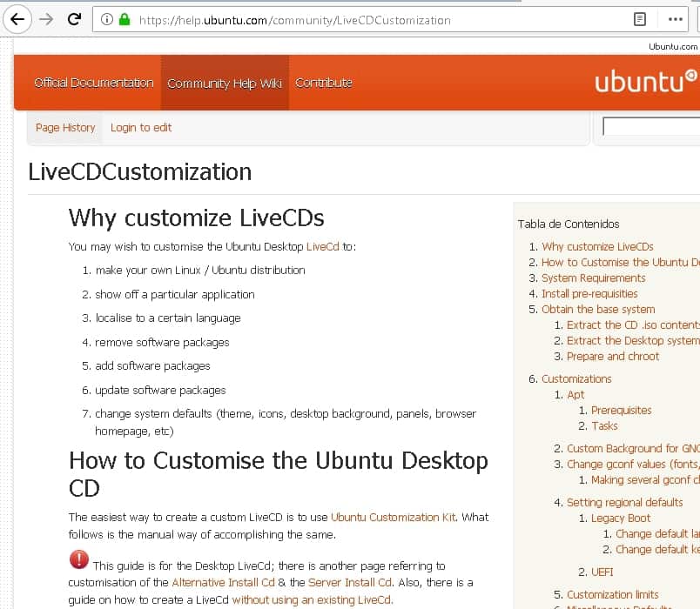Jump to Customizations in contents
Screen dimensions: 700x609
(x=576, y=379)
